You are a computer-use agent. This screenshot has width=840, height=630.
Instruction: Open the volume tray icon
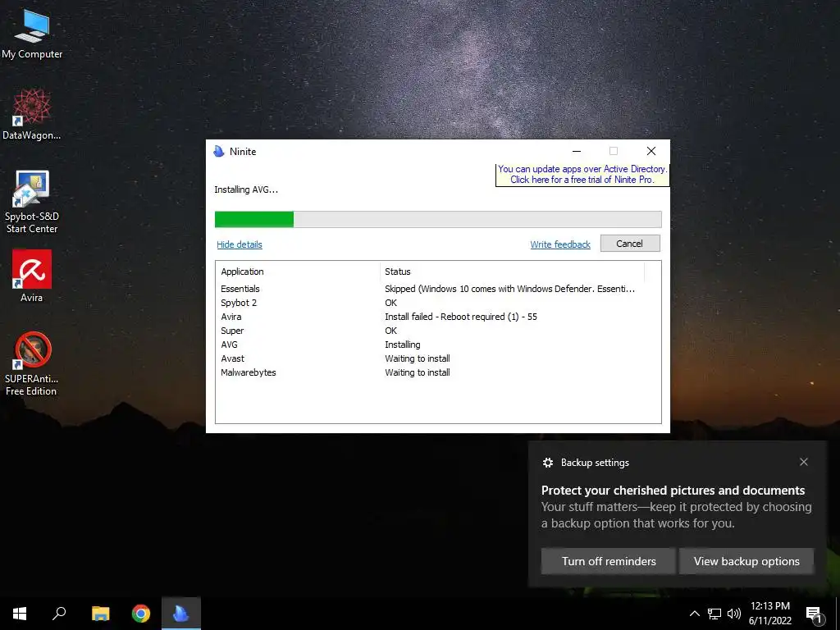click(x=734, y=614)
